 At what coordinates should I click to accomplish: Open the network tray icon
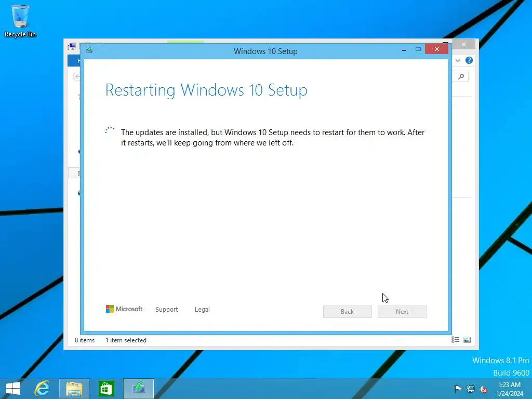point(471,389)
